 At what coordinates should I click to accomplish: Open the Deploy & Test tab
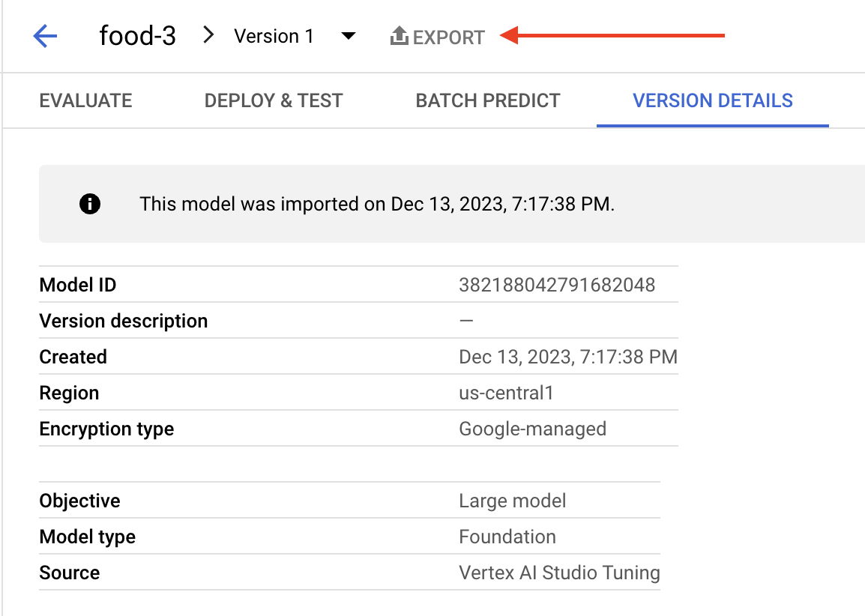(274, 101)
